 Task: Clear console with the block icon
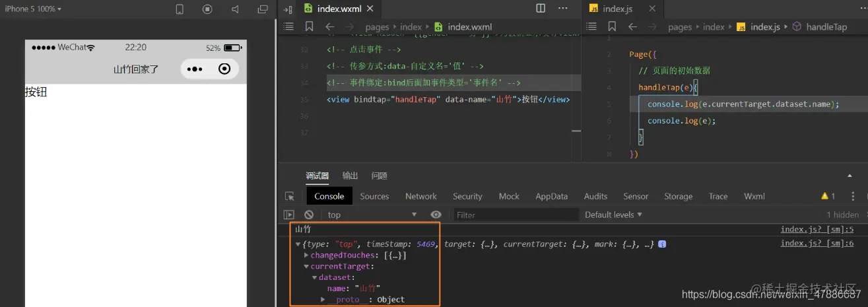click(309, 215)
